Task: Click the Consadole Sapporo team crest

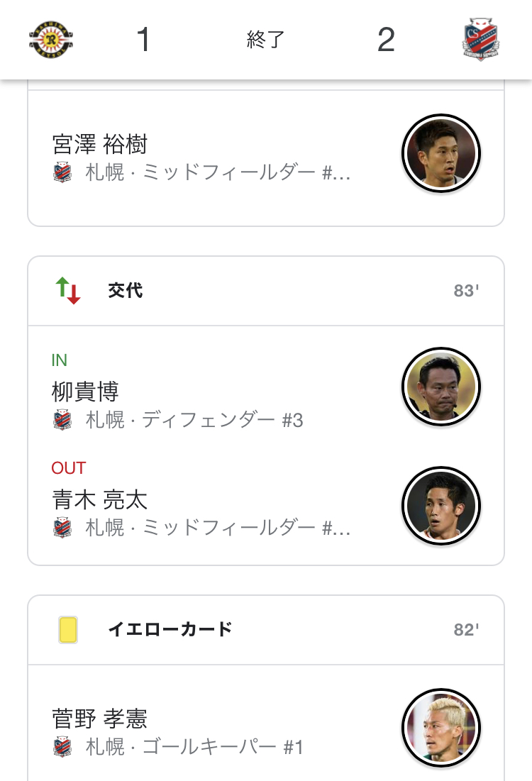Action: click(x=481, y=39)
